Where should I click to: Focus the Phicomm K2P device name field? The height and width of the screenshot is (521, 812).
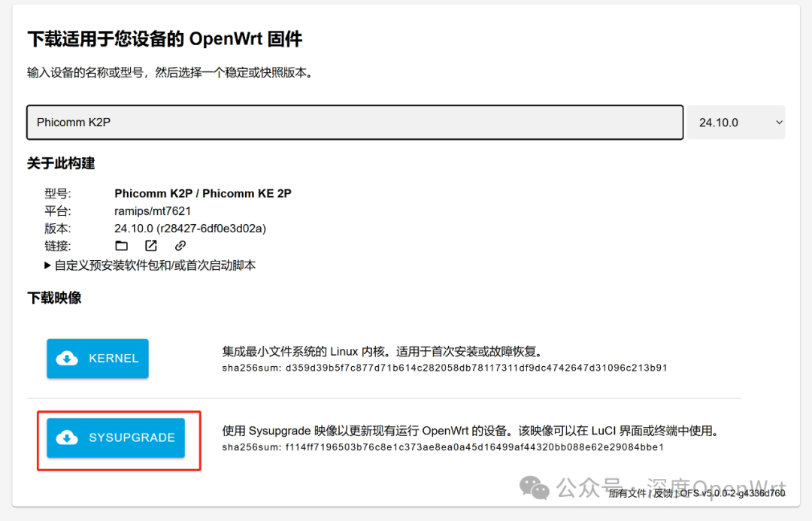(354, 123)
